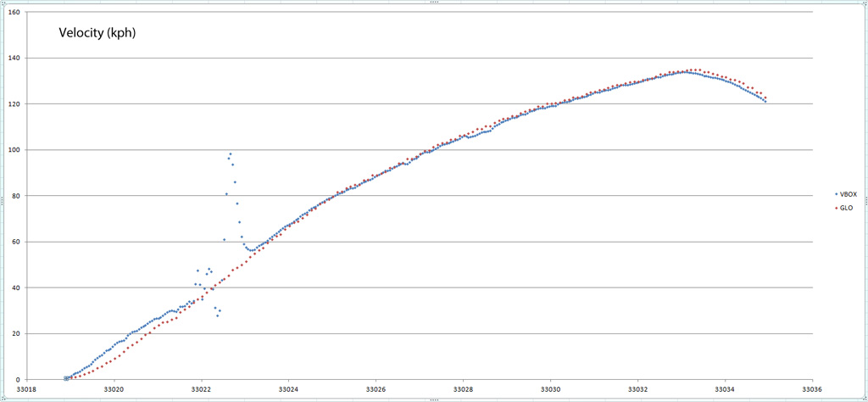868x402 pixels.
Task: Click the VBOX legend entry label
Action: (848, 194)
